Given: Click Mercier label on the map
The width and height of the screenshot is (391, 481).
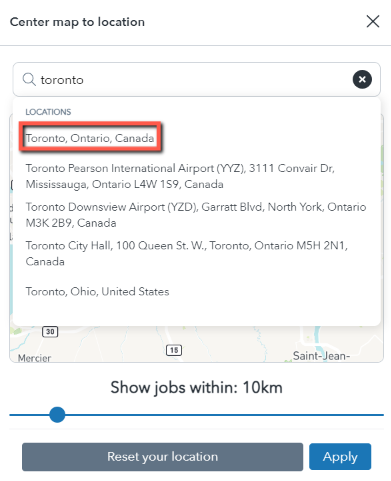Looking at the screenshot, I should 34,358.
